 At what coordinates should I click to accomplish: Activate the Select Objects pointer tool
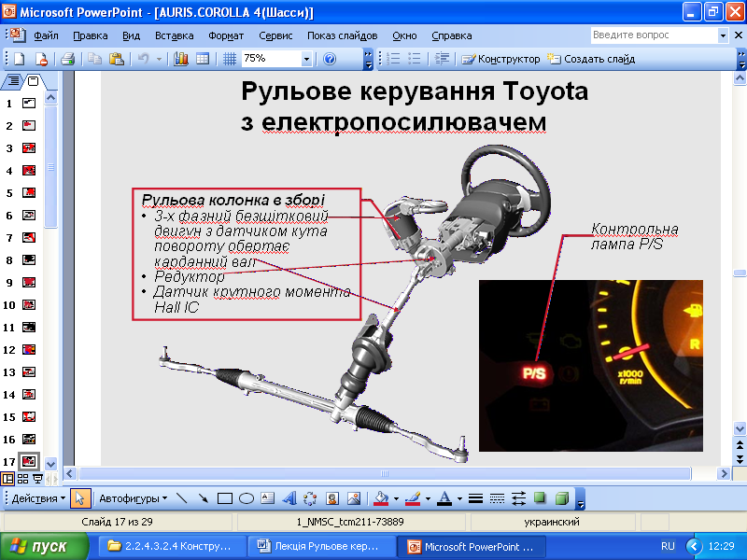click(x=79, y=498)
